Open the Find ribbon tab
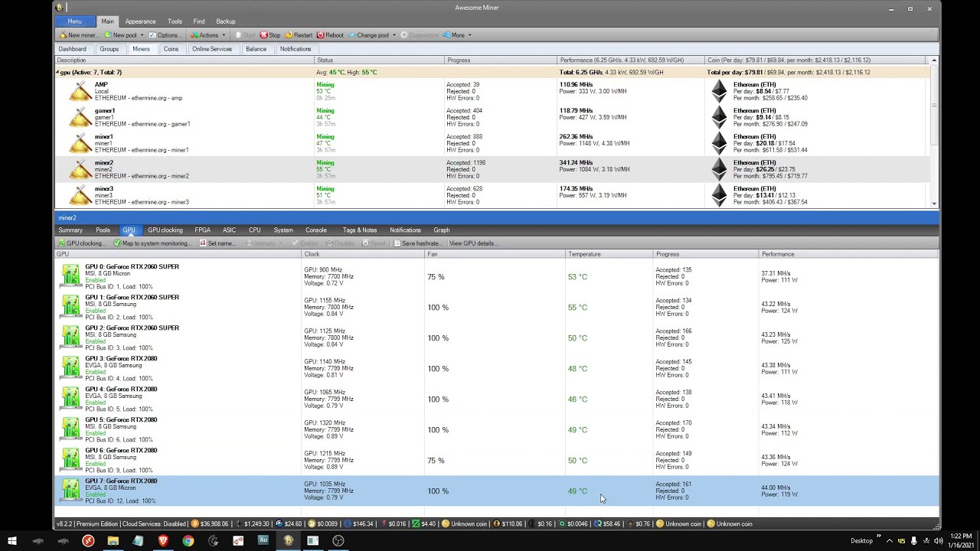 pos(199,21)
